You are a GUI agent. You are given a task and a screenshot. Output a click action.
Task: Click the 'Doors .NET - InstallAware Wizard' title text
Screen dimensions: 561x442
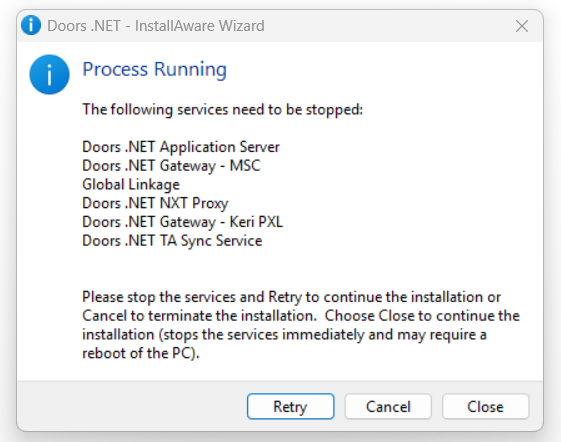click(156, 26)
